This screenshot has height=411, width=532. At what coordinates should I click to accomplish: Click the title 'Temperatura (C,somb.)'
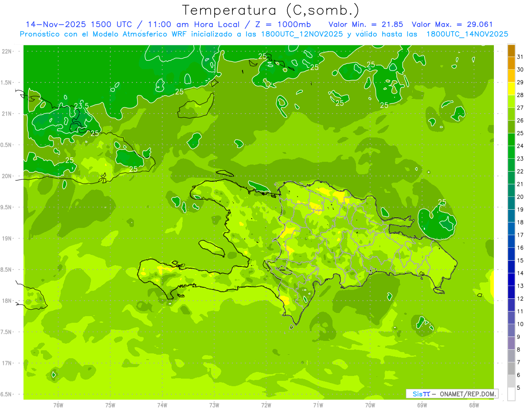(271, 10)
